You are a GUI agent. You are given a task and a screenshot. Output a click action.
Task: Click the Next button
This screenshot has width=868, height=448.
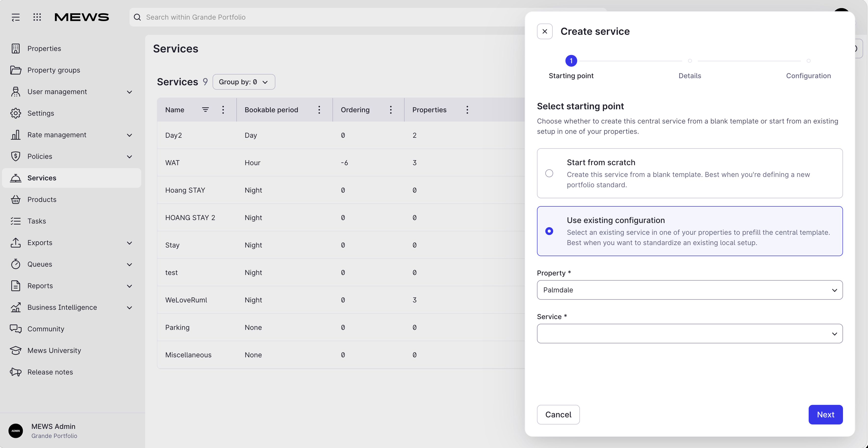(826, 414)
